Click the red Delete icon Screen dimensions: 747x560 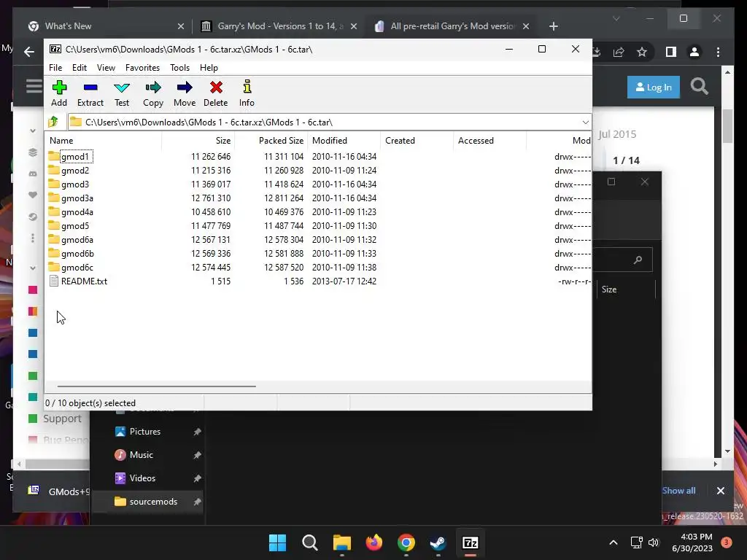[x=216, y=93]
